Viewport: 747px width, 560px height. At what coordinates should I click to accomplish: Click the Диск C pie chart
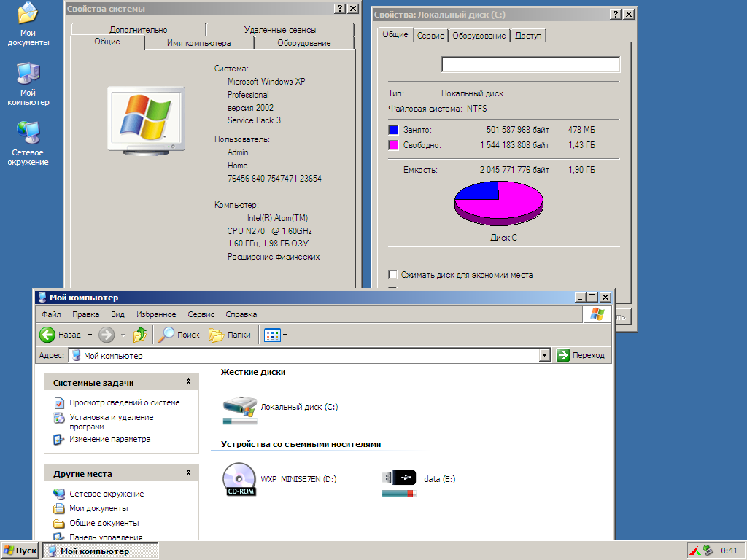click(499, 203)
